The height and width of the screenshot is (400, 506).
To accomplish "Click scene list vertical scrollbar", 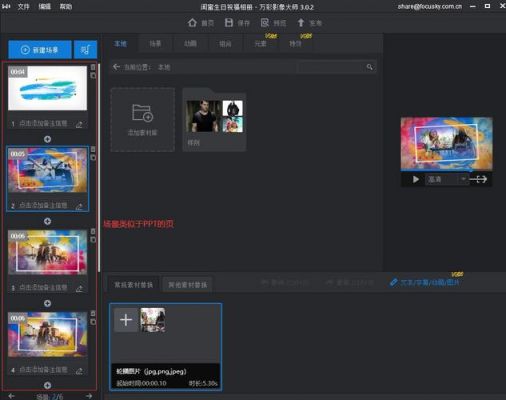I will tap(99, 167).
